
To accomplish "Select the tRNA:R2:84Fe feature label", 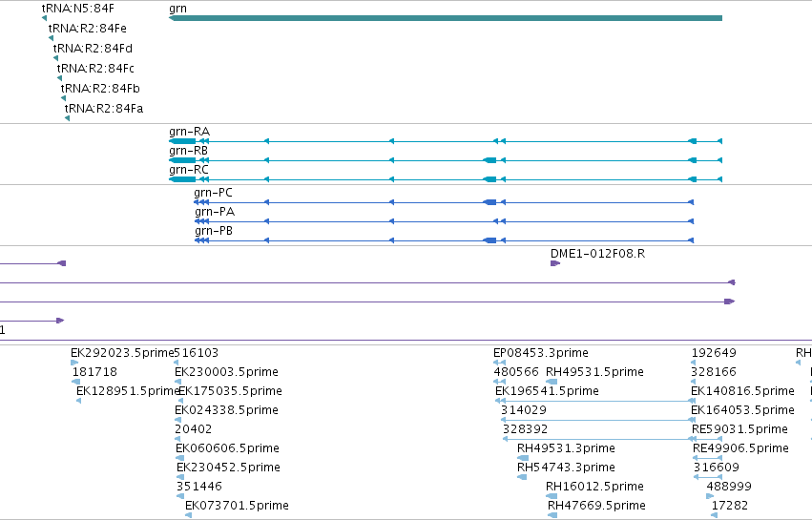I will (88, 28).
